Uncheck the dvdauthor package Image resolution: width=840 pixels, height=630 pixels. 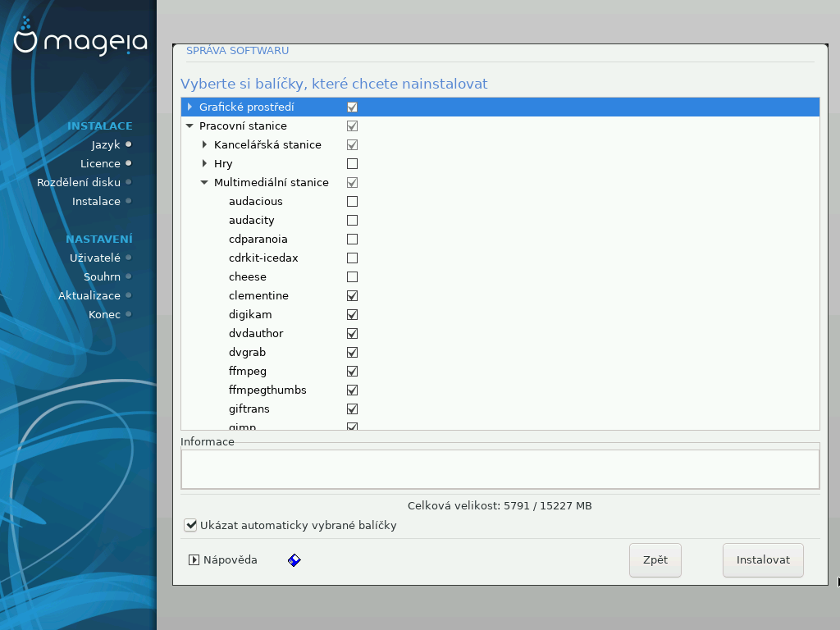[x=352, y=333]
